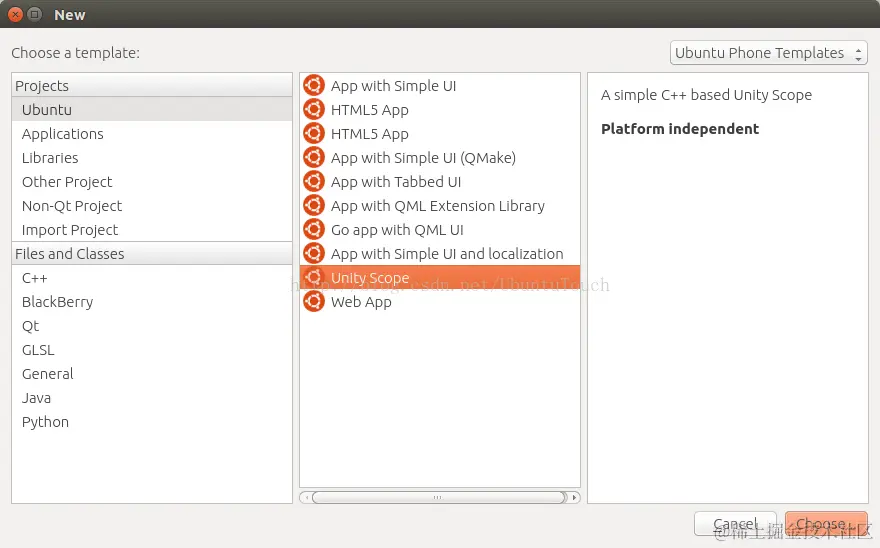Viewport: 880px width, 548px height.
Task: Select Qt under Files and Classes
Action: coord(152,326)
